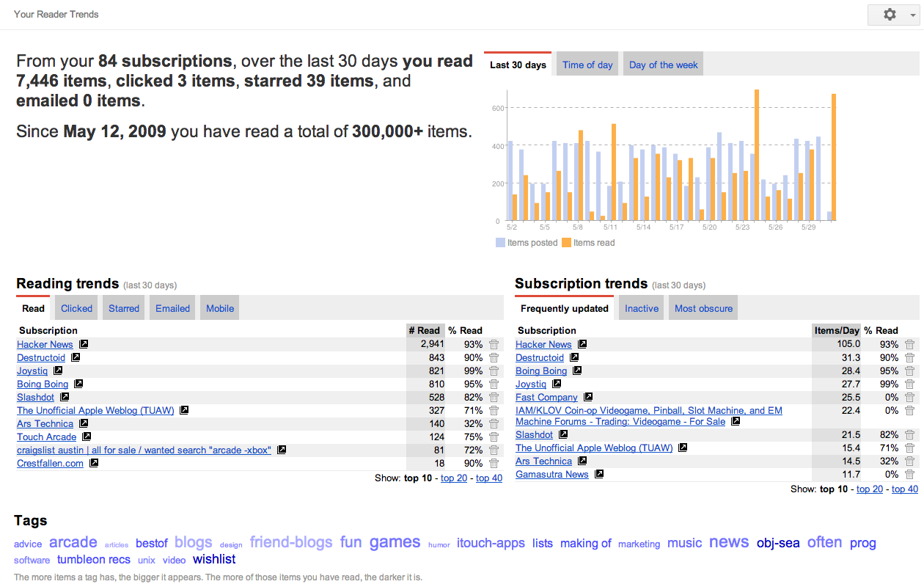Image resolution: width=924 pixels, height=584 pixels.
Task: Open Crestfallen.com external link icon
Action: tap(94, 463)
